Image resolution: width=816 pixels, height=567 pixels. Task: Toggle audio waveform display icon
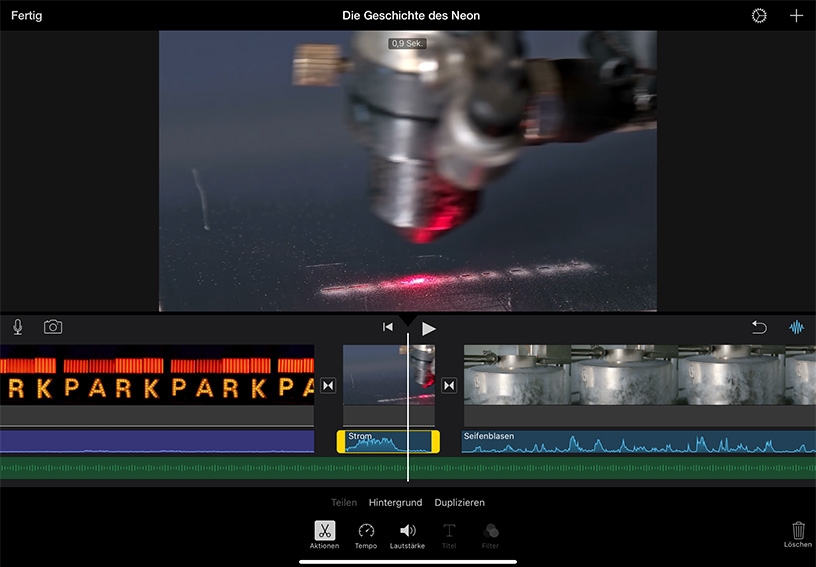pos(796,327)
